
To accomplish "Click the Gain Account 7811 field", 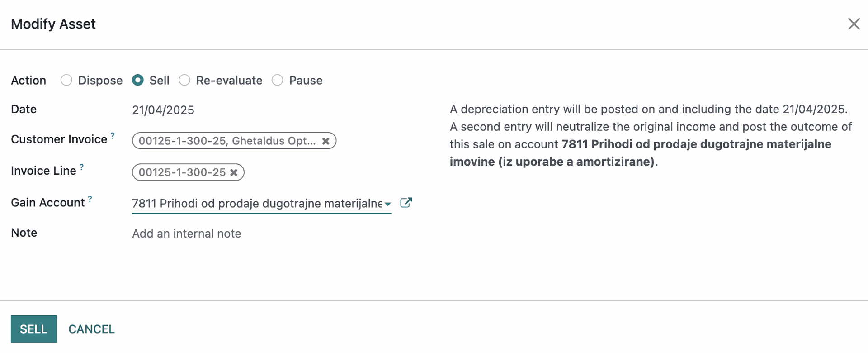I will tap(257, 204).
